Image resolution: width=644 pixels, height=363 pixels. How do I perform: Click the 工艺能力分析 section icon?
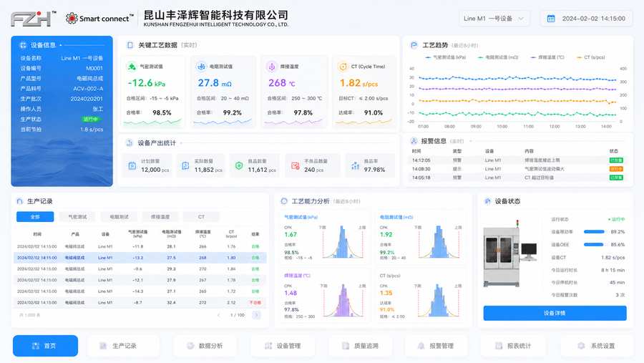point(284,201)
